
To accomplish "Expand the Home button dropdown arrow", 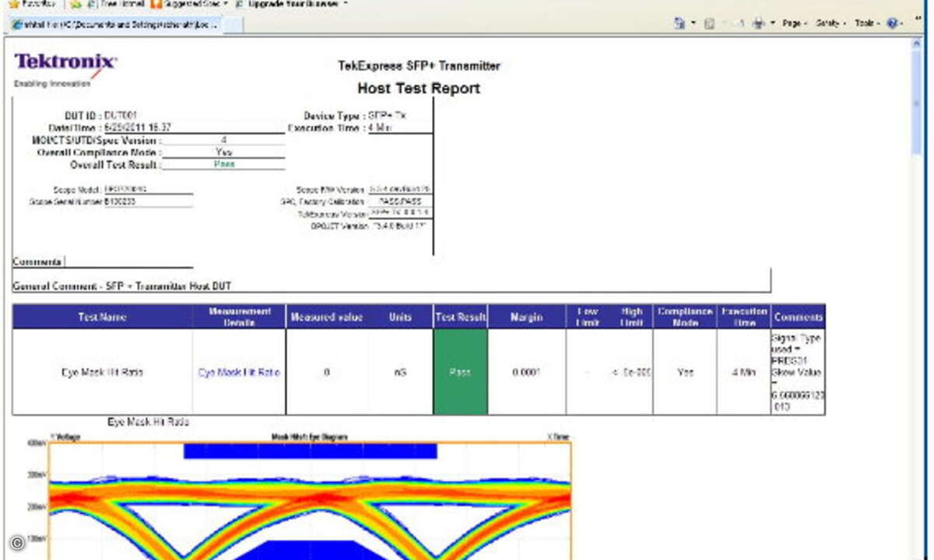I will (693, 24).
